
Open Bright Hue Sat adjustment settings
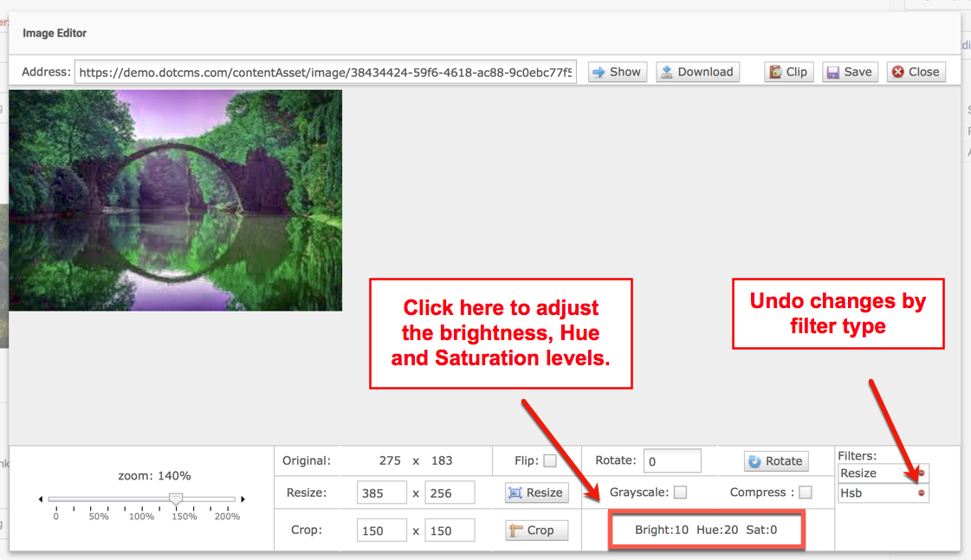pyautogui.click(x=706, y=530)
